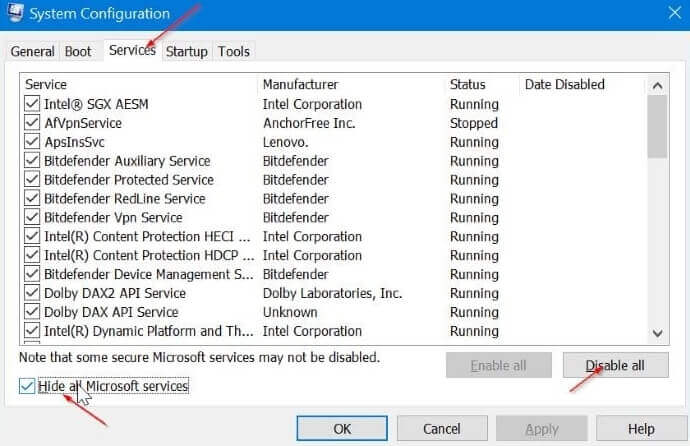Uncheck the Intel SGX AESM service
Viewport: 690px width, 446px height.
tap(32, 104)
